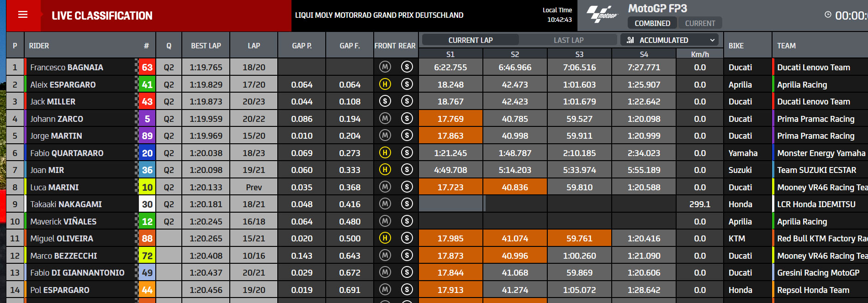Viewport: 868px width, 303px height.
Task: Click Oliveira's front hard tyre icon
Action: tap(385, 238)
